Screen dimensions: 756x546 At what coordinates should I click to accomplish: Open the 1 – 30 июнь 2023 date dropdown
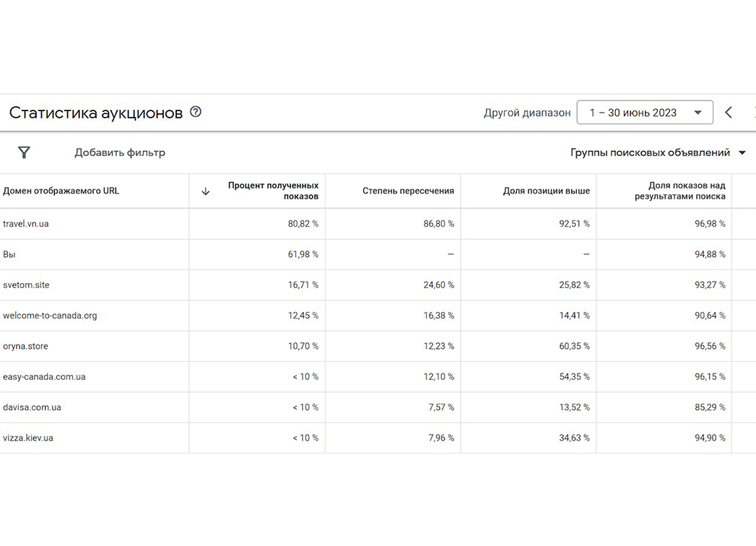click(x=645, y=113)
